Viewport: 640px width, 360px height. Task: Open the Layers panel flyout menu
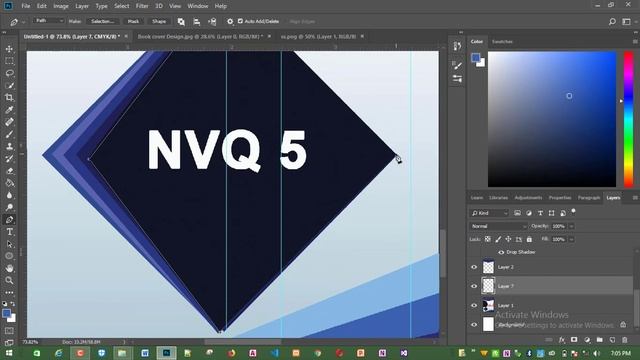click(635, 198)
